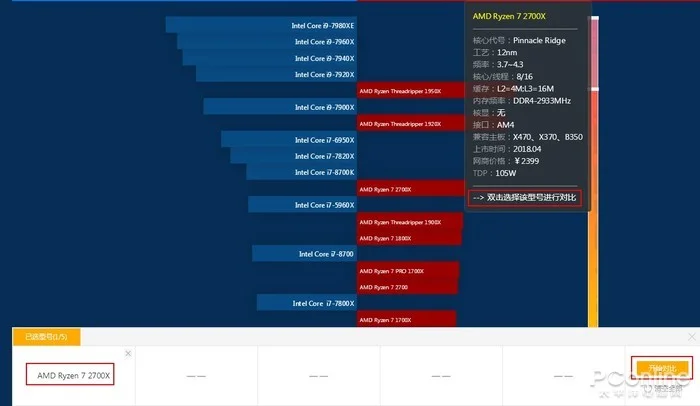Click the 开始对比 start compare button

point(662,368)
